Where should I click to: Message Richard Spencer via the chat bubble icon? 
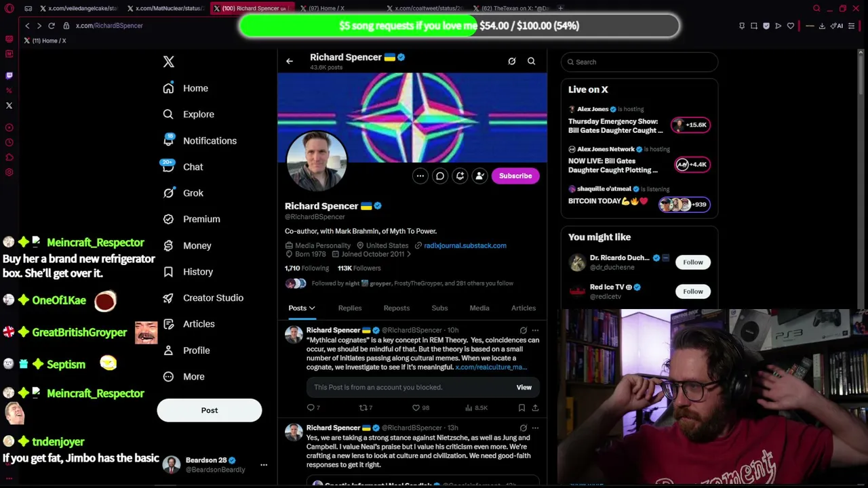(440, 176)
